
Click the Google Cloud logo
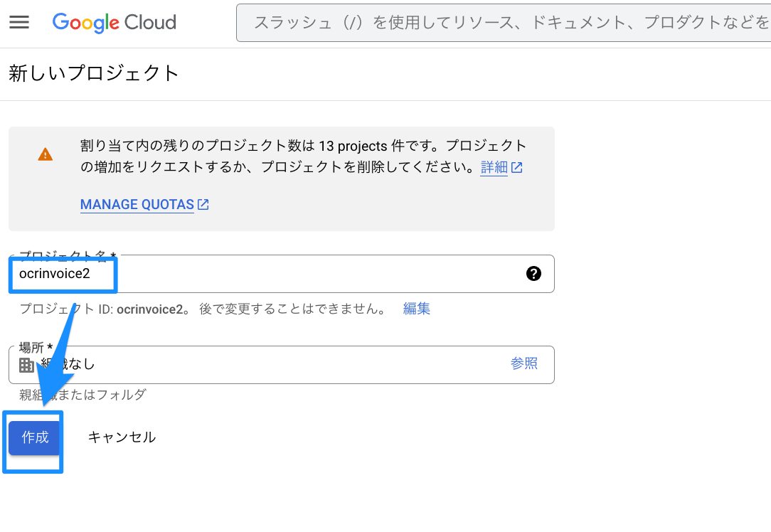(x=114, y=23)
